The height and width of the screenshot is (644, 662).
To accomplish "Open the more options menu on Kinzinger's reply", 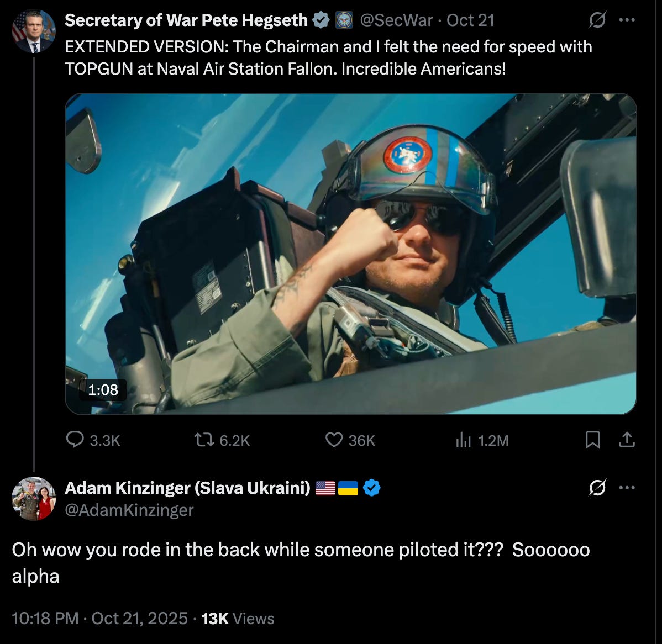I will click(627, 487).
